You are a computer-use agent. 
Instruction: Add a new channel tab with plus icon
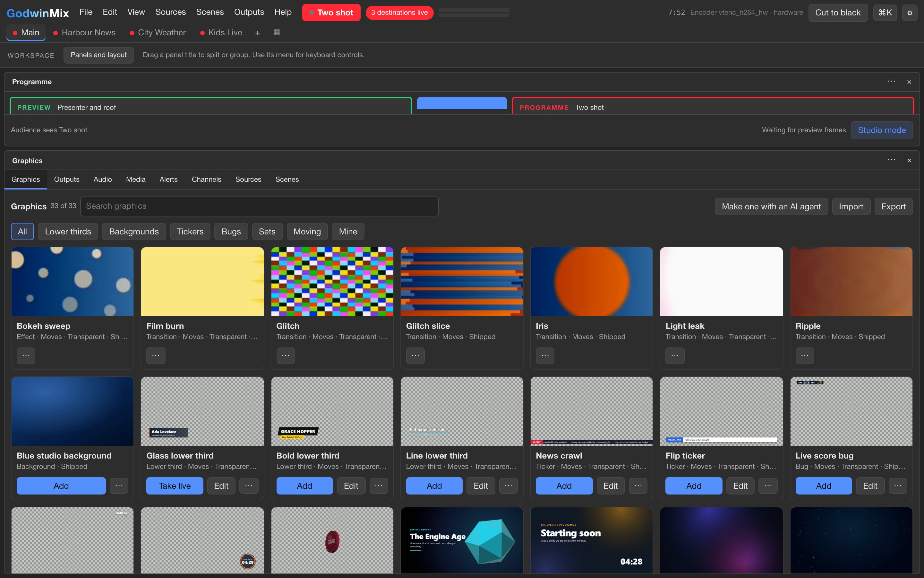coord(257,33)
